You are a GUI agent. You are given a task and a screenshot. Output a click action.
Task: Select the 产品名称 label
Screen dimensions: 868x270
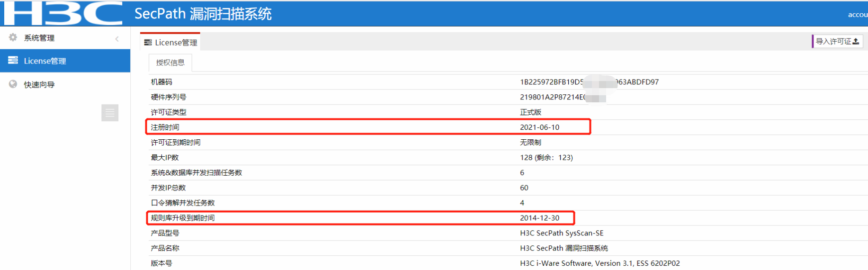(165, 248)
